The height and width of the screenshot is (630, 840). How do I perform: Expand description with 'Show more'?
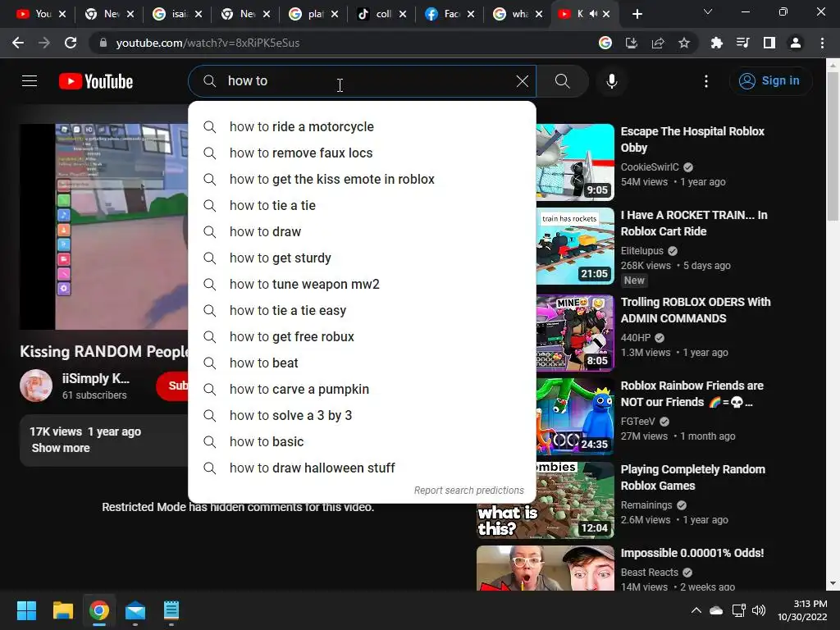(61, 448)
